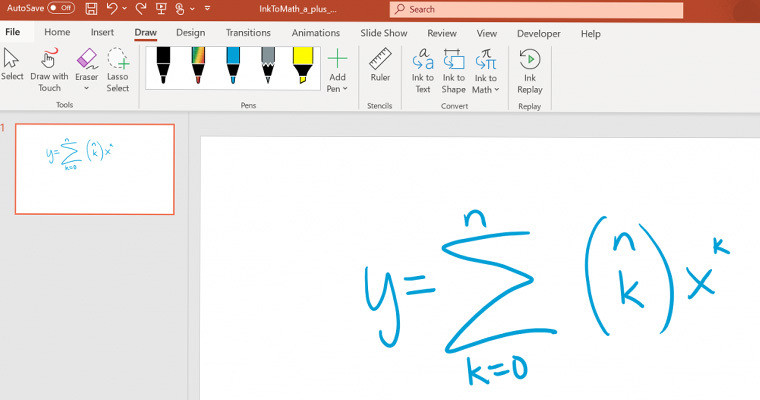760x400 pixels.
Task: Click into the Search box
Action: [537, 10]
